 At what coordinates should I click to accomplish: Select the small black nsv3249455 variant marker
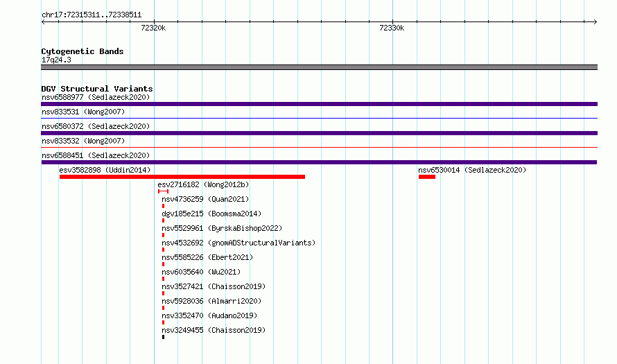coord(164,337)
